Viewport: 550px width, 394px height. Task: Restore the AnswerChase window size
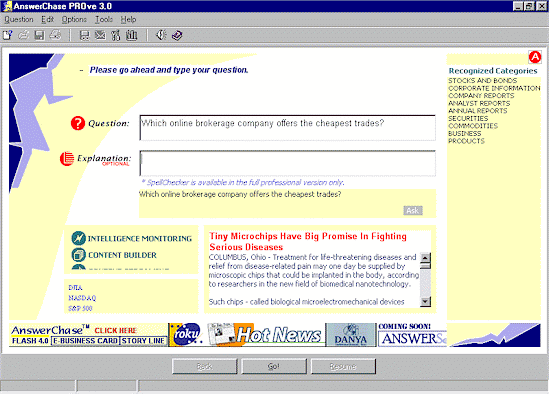(529, 6)
